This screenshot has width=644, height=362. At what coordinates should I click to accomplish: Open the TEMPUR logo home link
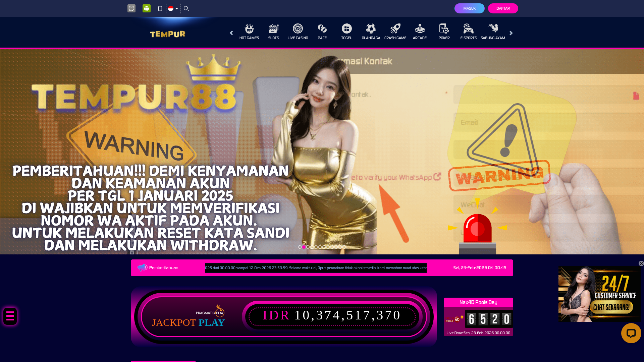coord(168,34)
